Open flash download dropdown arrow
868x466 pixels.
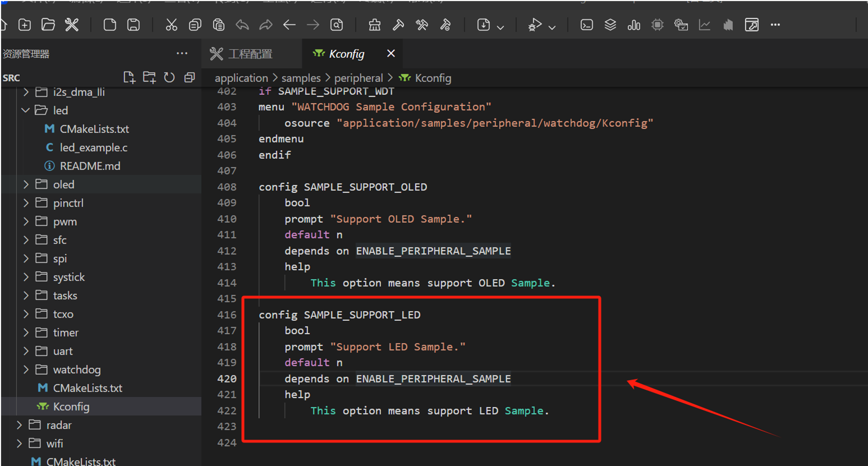pos(500,26)
